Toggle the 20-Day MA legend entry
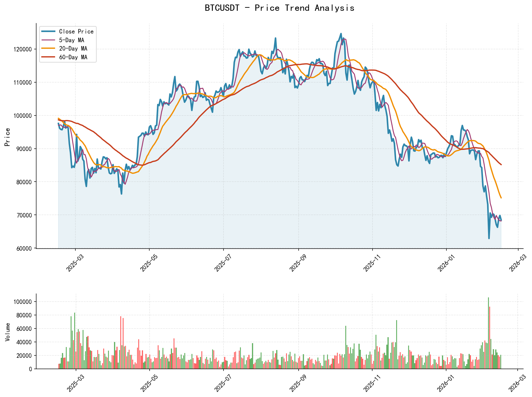The image size is (532, 397). pos(73,48)
